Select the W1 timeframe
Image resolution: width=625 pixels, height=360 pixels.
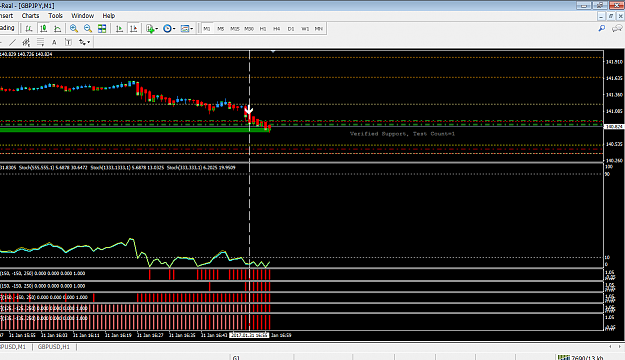[x=305, y=29]
